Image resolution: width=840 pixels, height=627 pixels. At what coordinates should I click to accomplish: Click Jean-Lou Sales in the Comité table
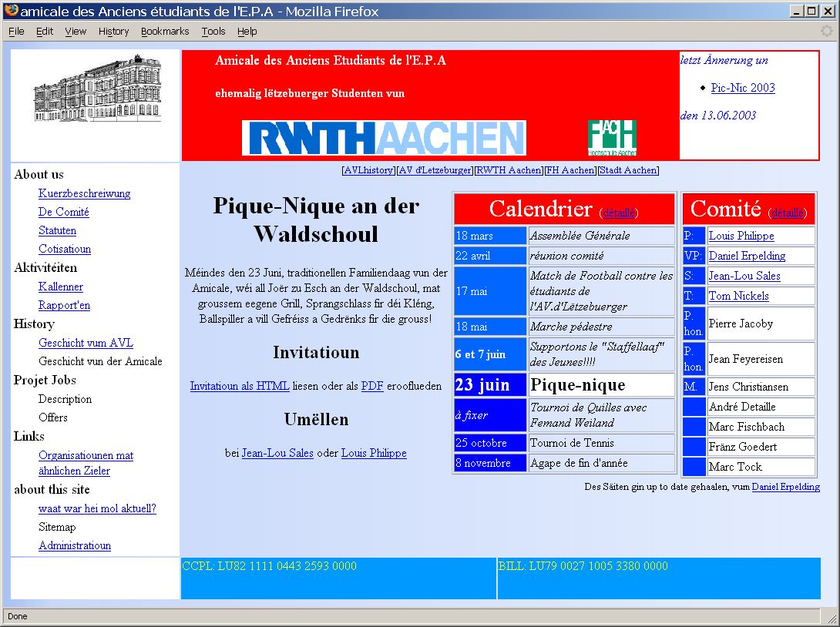[x=744, y=277]
